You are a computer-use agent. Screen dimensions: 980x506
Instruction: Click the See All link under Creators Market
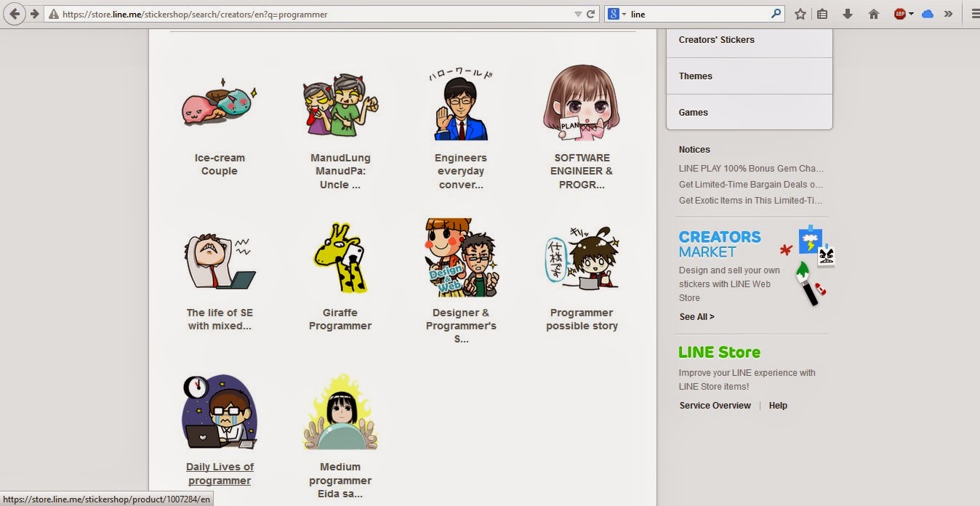point(696,316)
